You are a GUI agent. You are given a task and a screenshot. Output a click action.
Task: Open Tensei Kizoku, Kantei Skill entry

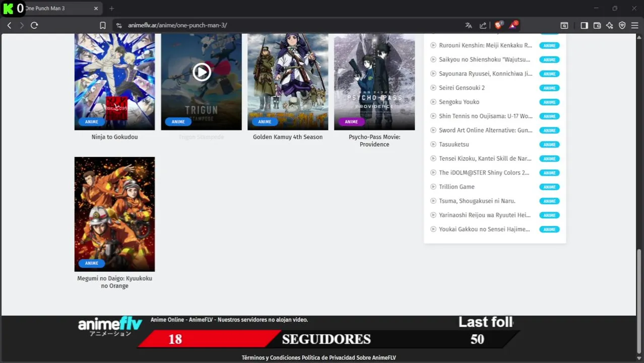click(x=485, y=158)
